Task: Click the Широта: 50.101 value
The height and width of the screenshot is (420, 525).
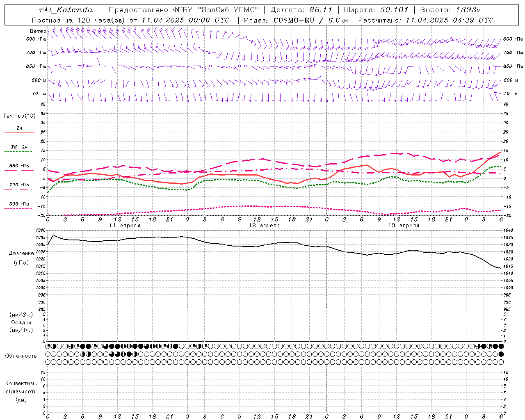Action: tap(376, 10)
